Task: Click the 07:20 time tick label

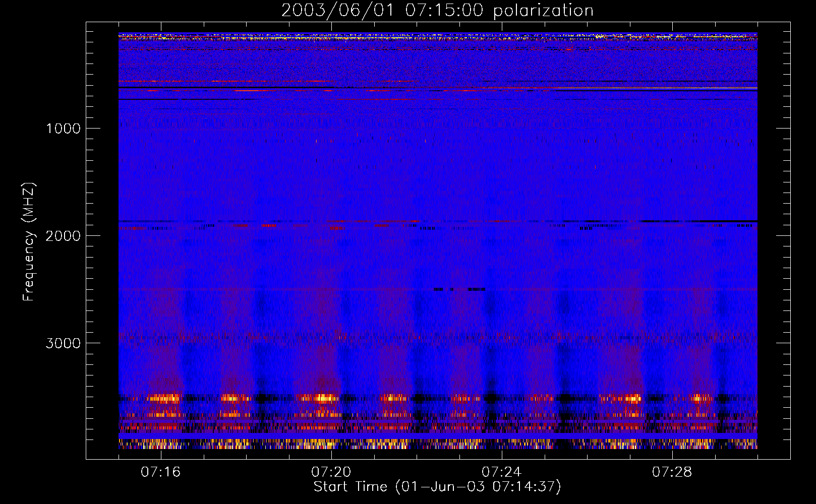Action: pos(331,472)
